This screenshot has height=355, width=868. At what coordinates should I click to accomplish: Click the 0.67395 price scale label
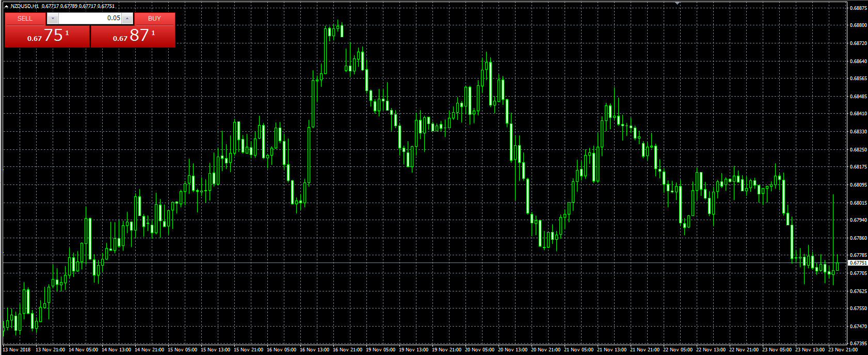pos(858,344)
